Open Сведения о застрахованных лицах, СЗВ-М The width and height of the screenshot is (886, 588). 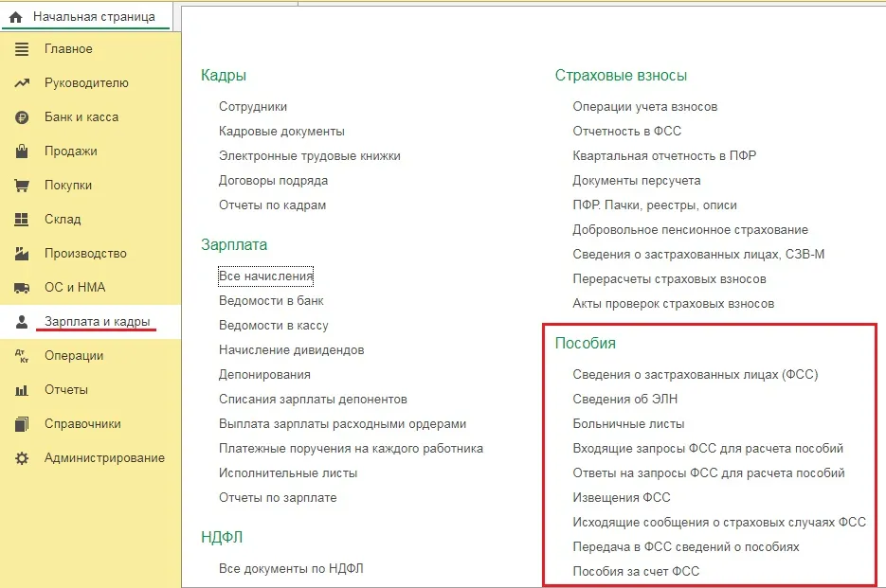[x=698, y=255]
